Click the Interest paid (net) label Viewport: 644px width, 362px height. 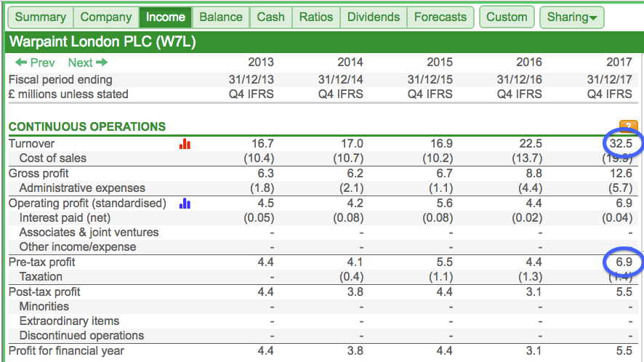click(65, 218)
